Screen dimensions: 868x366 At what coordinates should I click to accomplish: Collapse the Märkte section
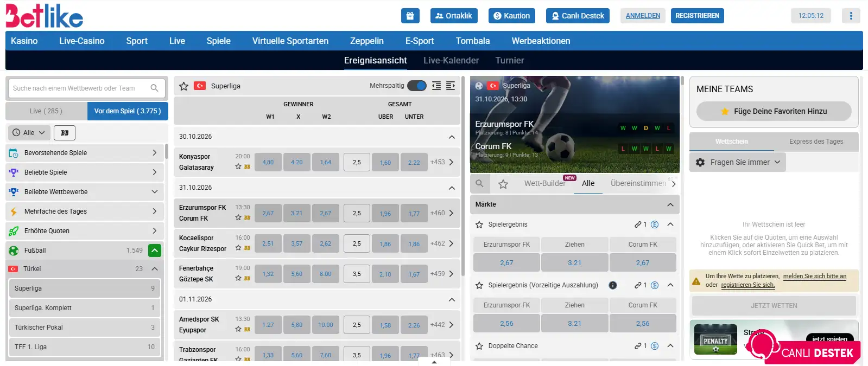point(670,204)
